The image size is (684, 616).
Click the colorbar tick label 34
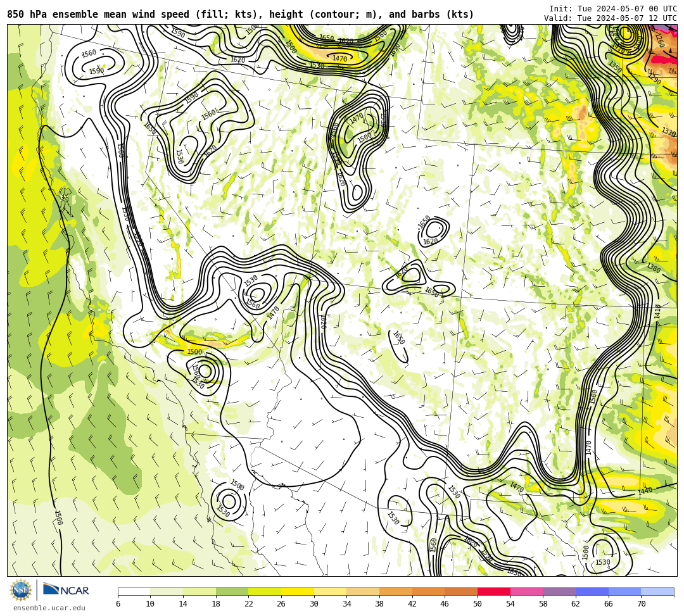coord(347,604)
